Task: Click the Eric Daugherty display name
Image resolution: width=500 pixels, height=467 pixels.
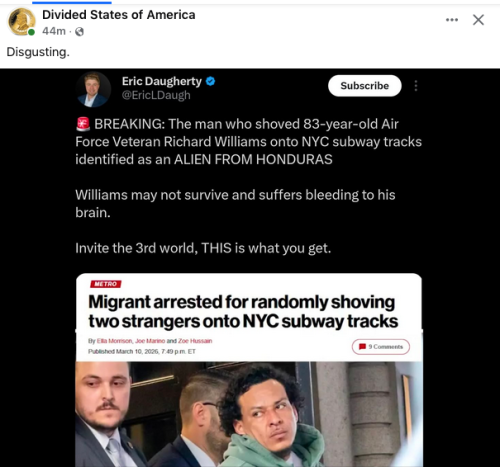Action: (162, 81)
